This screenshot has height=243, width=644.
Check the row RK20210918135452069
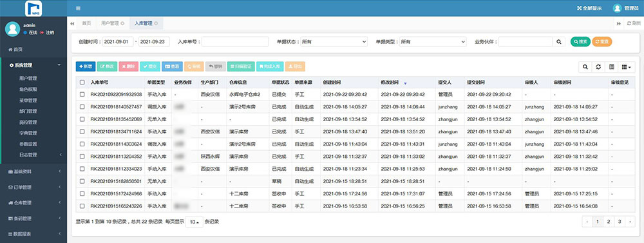click(82, 119)
